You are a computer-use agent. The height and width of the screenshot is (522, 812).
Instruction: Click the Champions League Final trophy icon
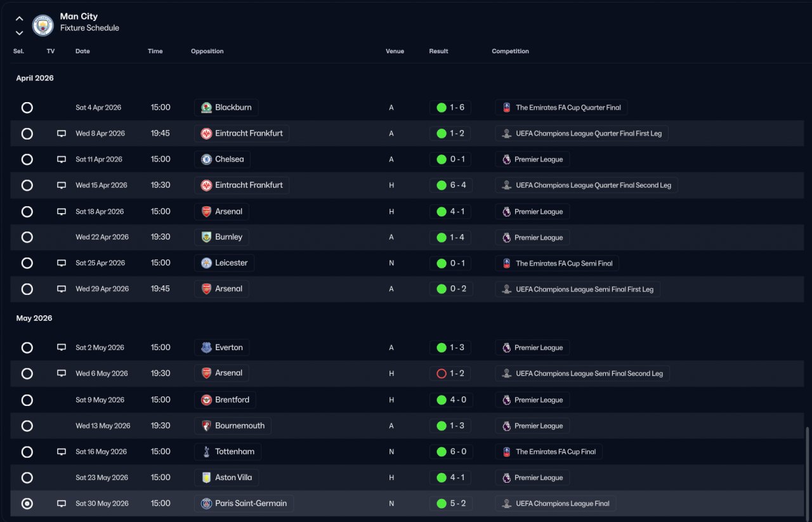tap(506, 504)
